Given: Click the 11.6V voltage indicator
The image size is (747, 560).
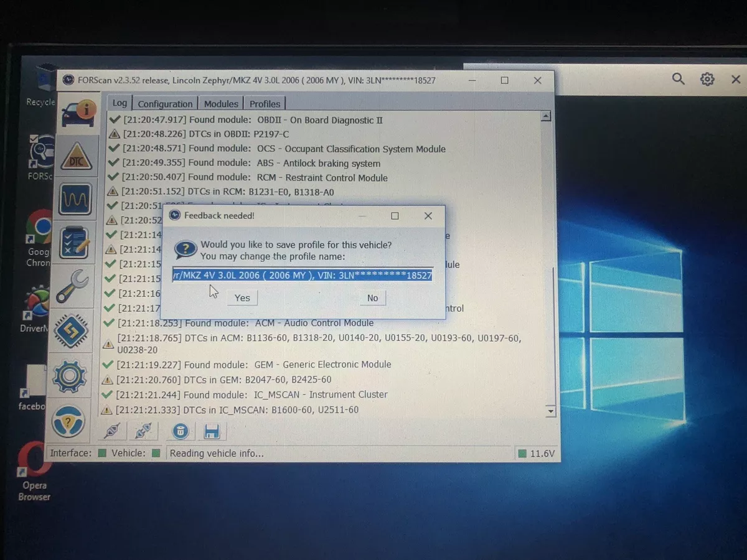Looking at the screenshot, I should (x=536, y=454).
